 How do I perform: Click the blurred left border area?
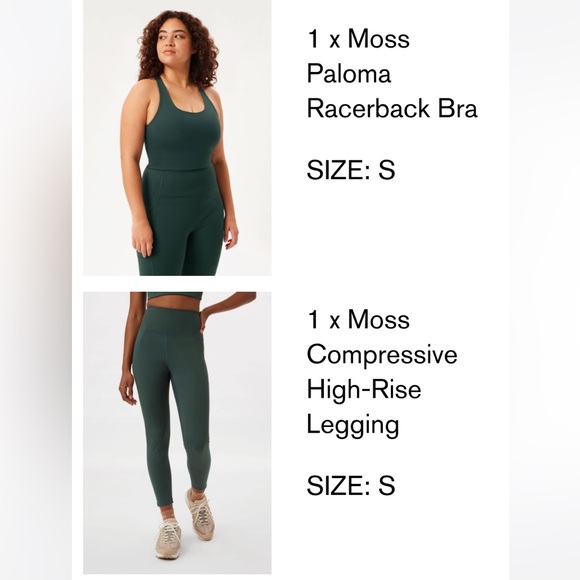click(x=36, y=290)
